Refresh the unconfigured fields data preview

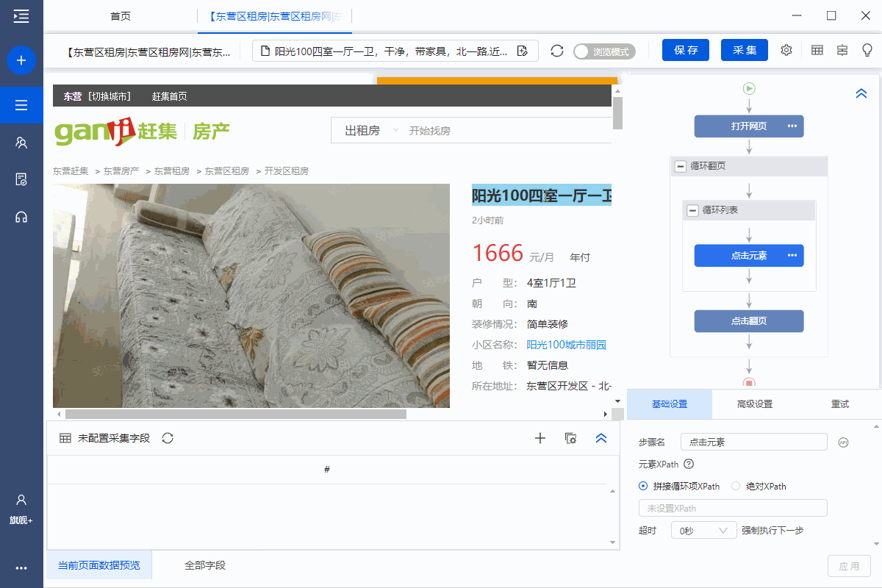point(168,438)
